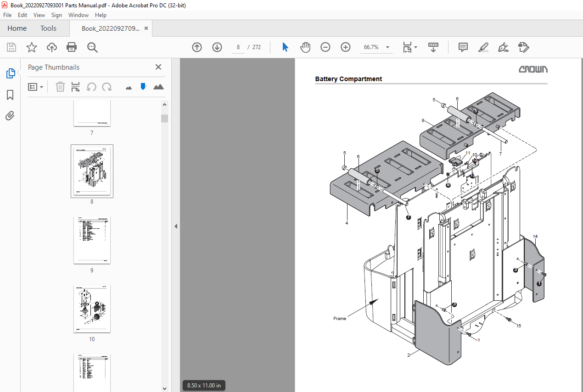
Task: Enlarge thumbnails with large mountain icon
Action: (x=158, y=87)
